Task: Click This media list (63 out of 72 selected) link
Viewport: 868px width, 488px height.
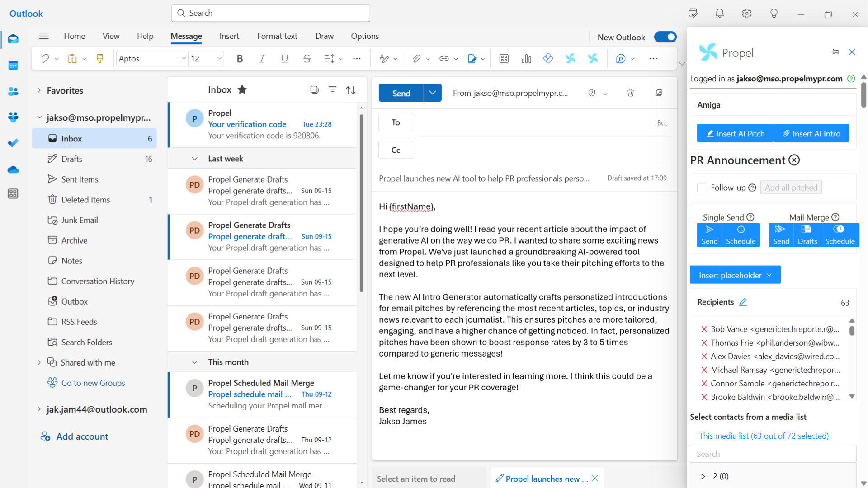Action: tap(764, 436)
